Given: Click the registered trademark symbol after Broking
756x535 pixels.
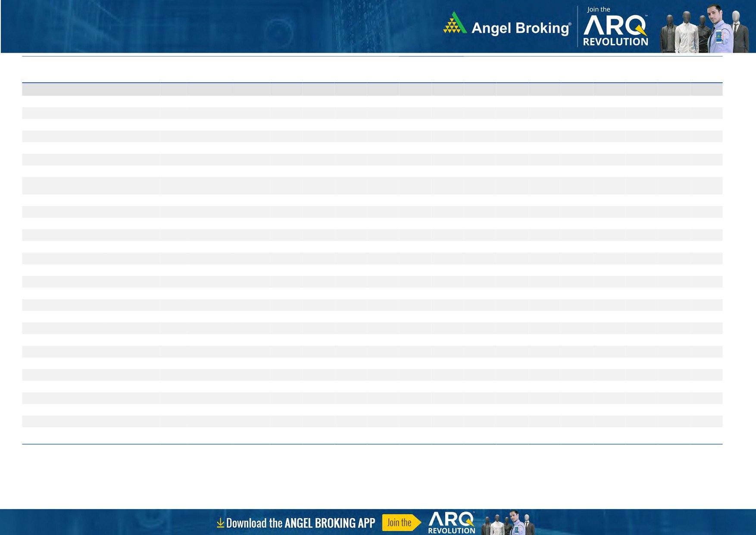Looking at the screenshot, I should 570,24.
